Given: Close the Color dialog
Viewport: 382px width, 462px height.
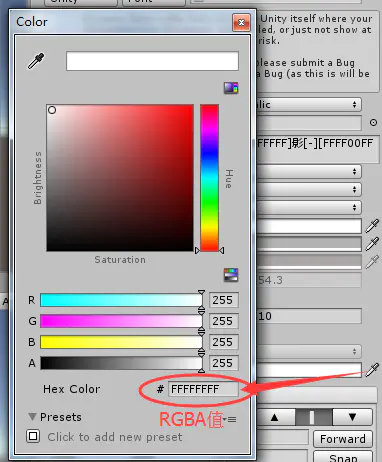Looking at the screenshot, I should pyautogui.click(x=241, y=22).
